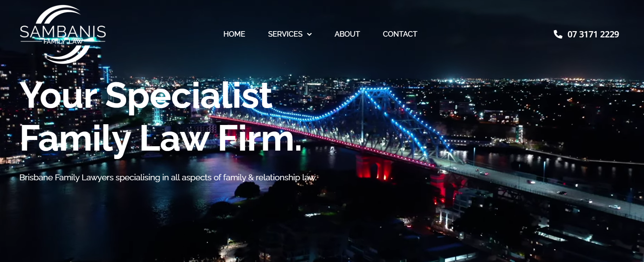Expand the Services chevron arrow

(x=309, y=34)
